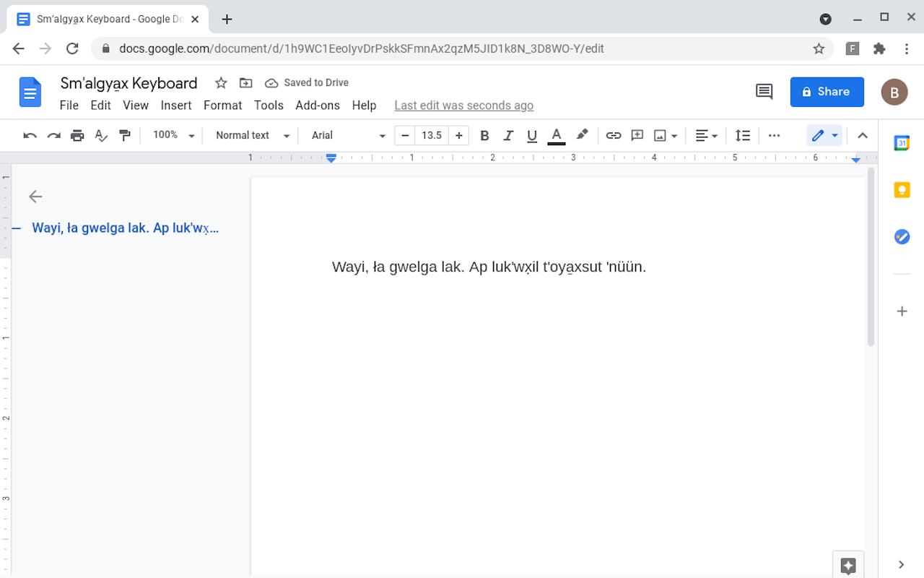The width and height of the screenshot is (924, 578).
Task: Open the Insert menu
Action: 175,105
